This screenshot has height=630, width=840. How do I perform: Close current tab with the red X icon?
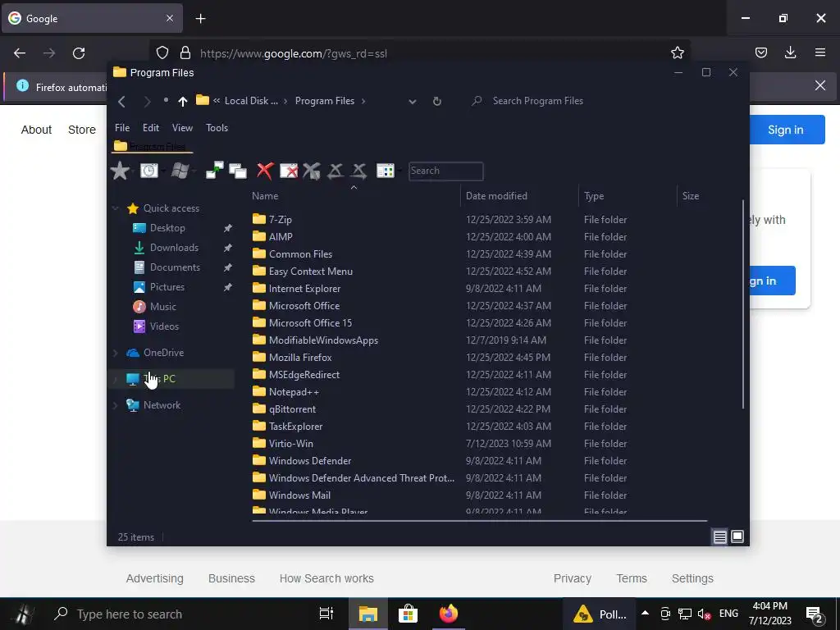265,171
